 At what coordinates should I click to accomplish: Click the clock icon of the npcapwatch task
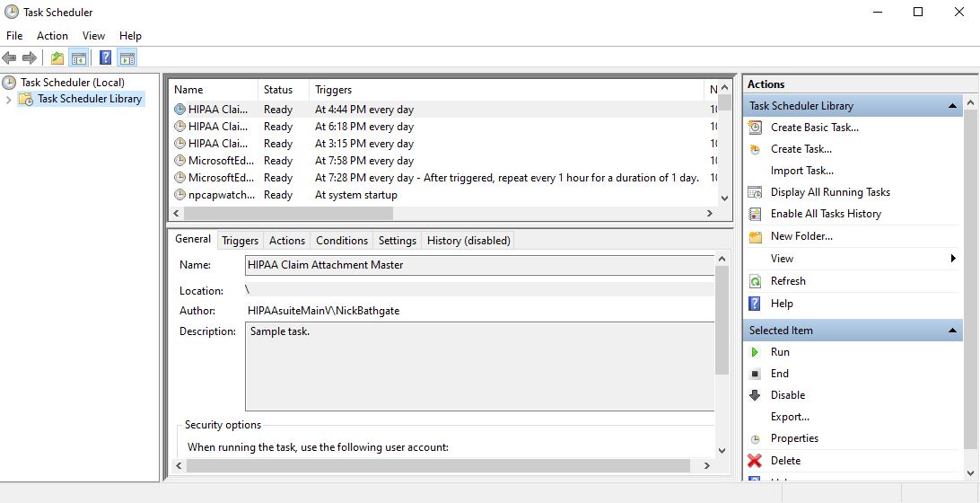[180, 195]
